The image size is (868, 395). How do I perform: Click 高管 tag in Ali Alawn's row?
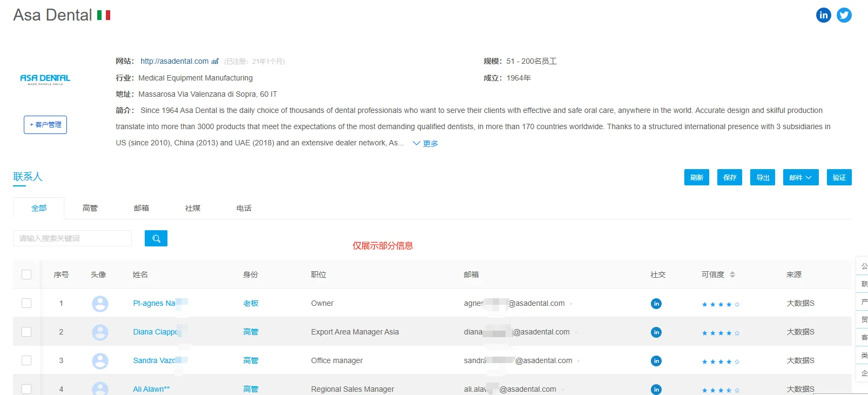point(251,389)
